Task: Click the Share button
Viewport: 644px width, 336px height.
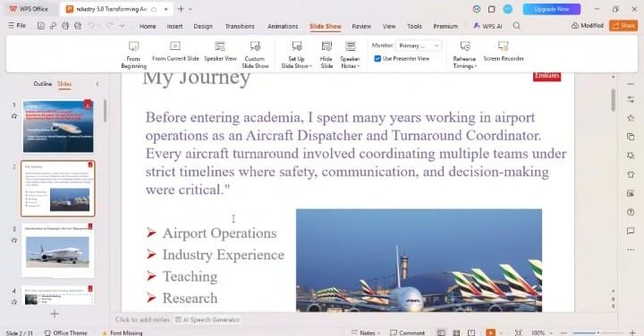Action: pyautogui.click(x=623, y=25)
